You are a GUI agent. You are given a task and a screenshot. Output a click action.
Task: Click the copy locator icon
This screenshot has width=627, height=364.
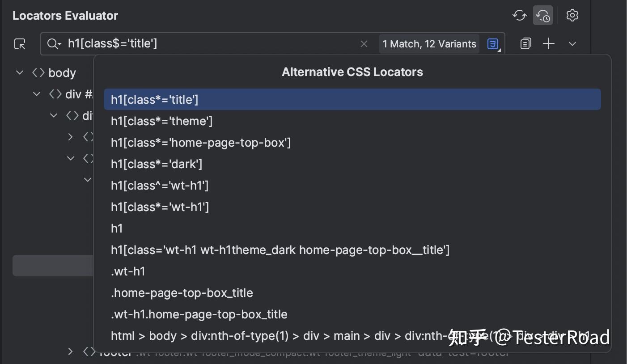coord(525,43)
